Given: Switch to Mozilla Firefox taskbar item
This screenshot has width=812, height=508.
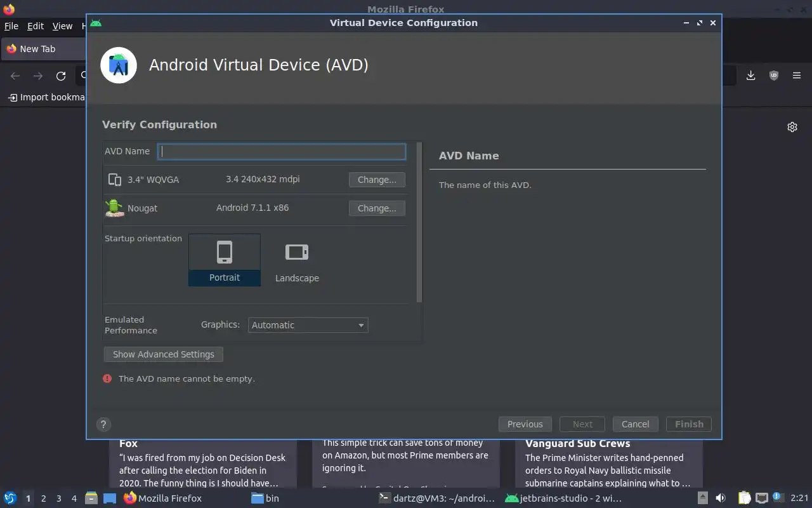Looking at the screenshot, I should pos(163,498).
